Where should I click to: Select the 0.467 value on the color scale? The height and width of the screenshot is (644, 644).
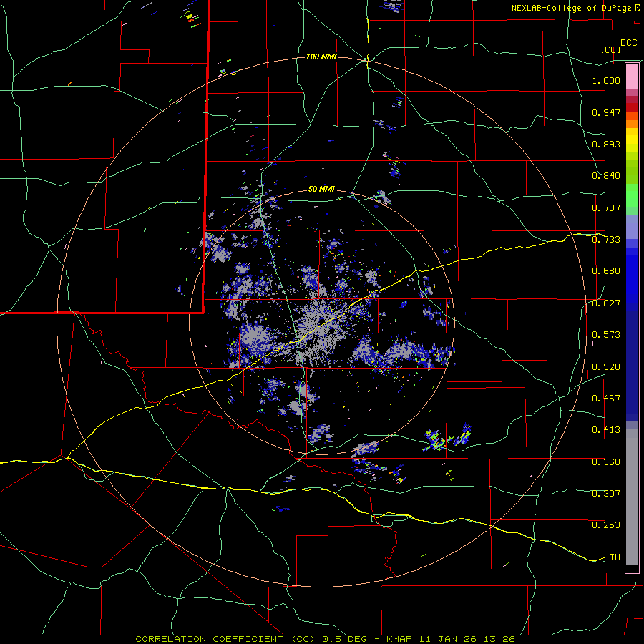click(606, 399)
